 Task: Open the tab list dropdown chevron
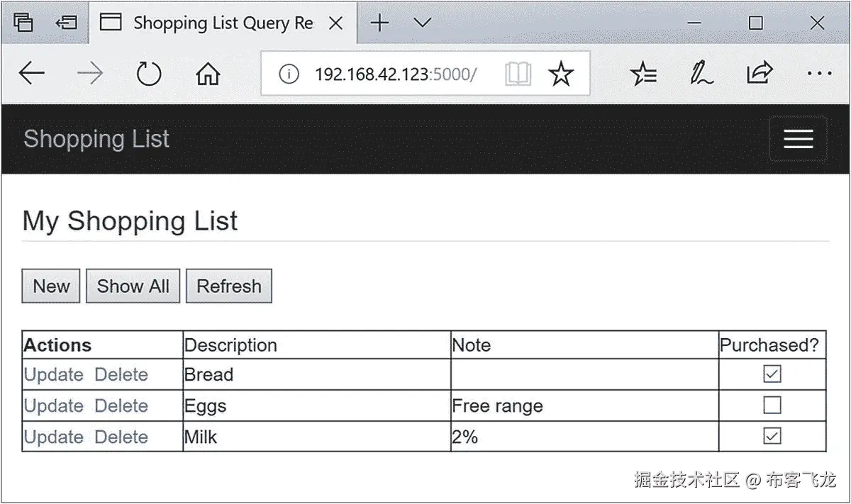click(x=423, y=23)
